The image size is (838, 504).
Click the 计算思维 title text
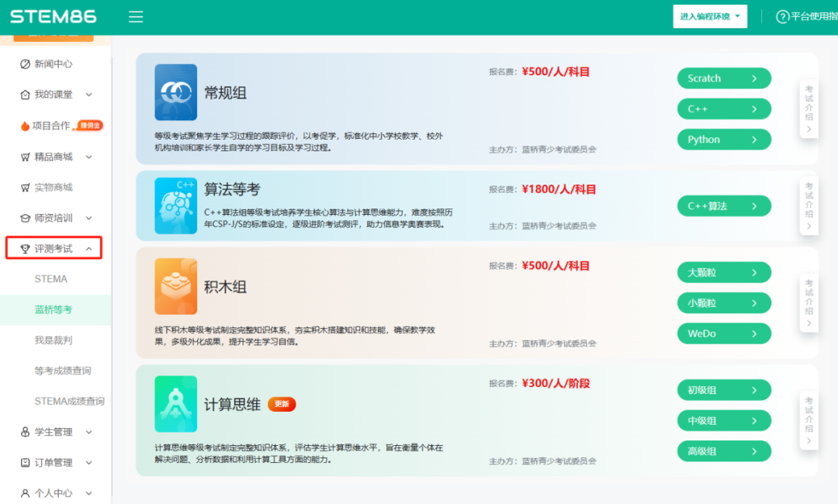pos(233,404)
